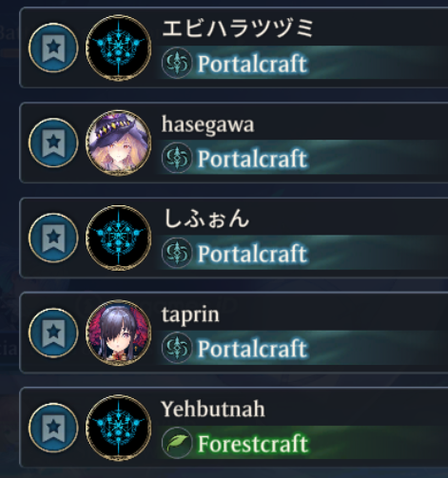The image size is (448, 478).
Task: Click the Portalcraft label in しふぉん's row
Action: [253, 254]
